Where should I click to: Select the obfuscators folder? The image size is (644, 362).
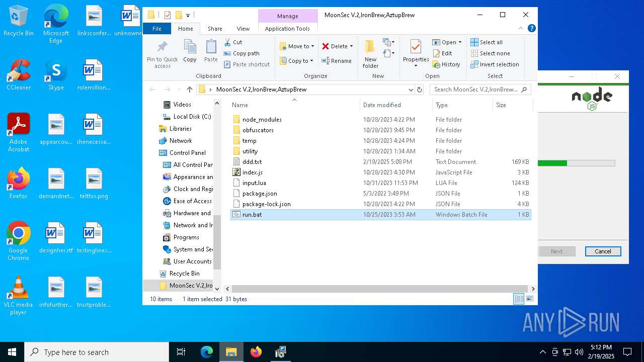coord(380,130)
